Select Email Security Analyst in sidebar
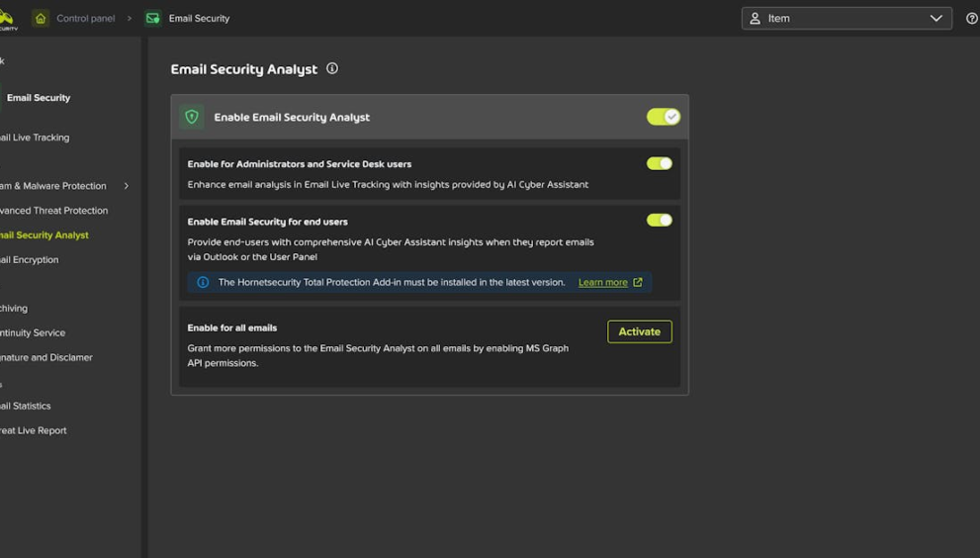The width and height of the screenshot is (980, 558). coord(44,235)
